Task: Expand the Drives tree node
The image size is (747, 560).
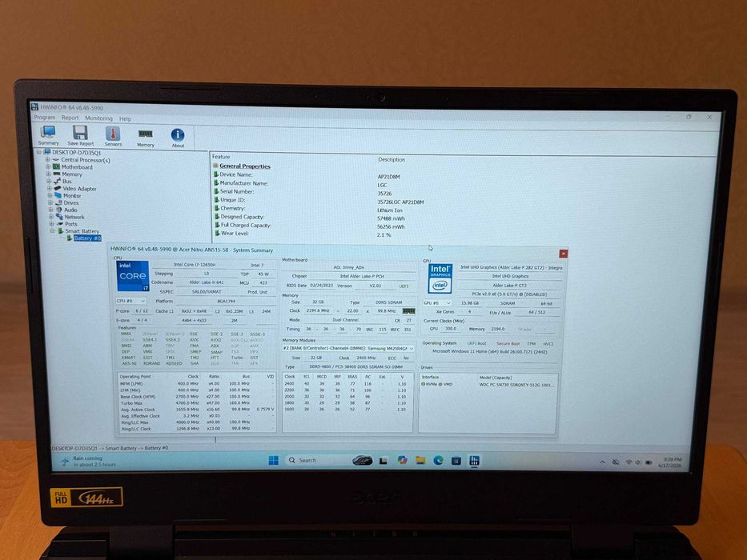Action: pyautogui.click(x=50, y=202)
